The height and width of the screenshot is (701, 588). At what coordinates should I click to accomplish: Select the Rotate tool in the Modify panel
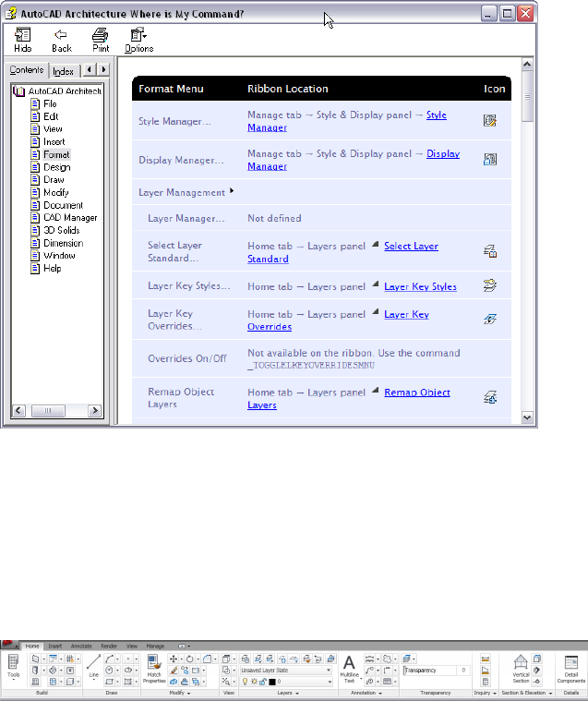click(189, 659)
